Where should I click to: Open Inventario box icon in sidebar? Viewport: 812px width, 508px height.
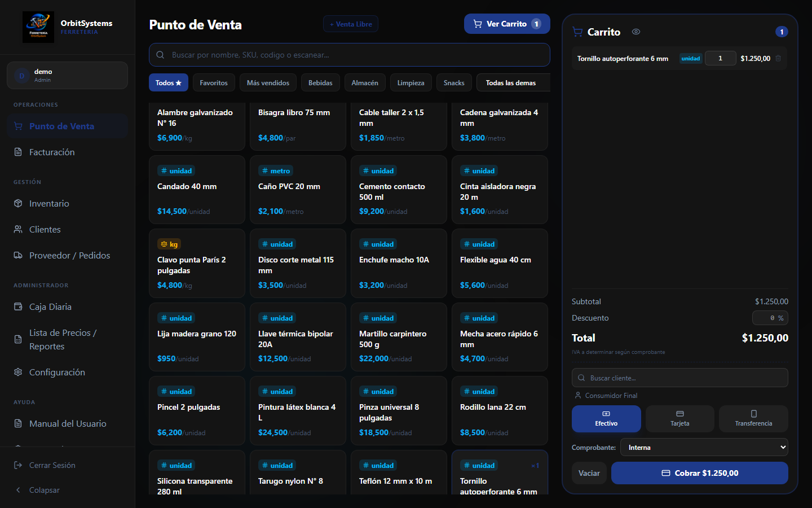click(x=18, y=203)
